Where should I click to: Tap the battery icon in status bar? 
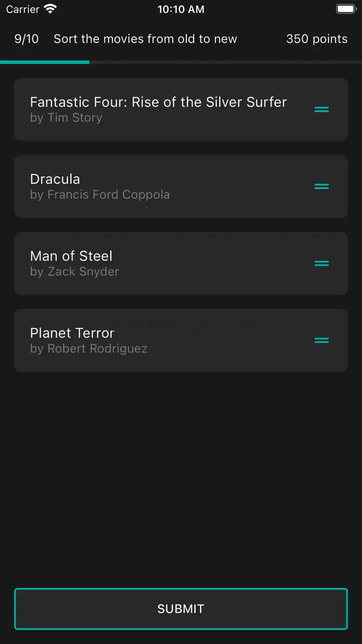tap(346, 9)
